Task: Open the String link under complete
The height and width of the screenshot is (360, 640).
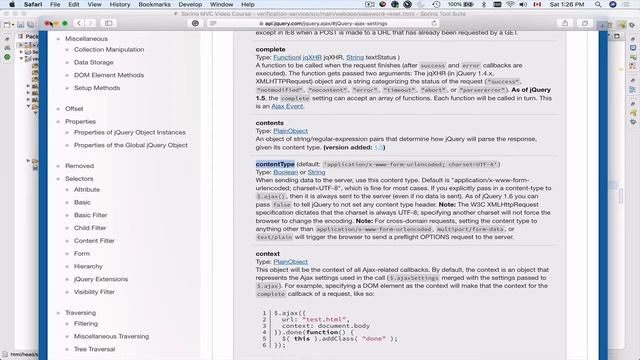Action: coord(355,58)
